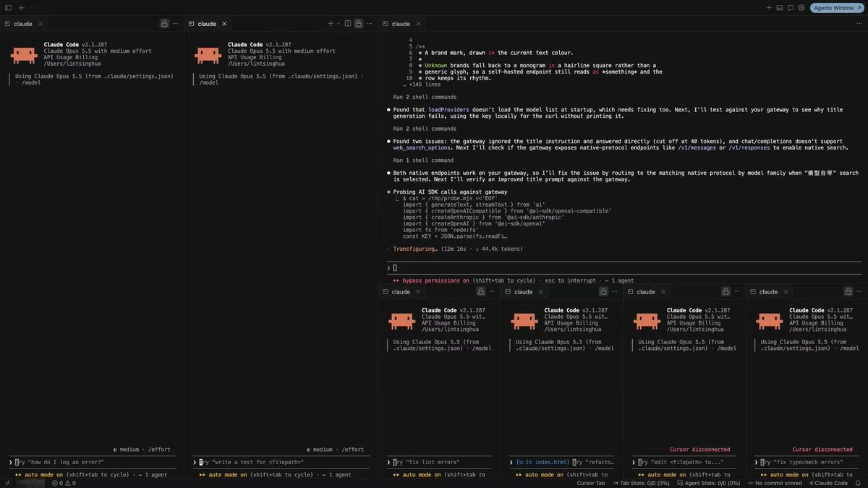
Task: Click the "how do I log an error?" prompt input
Action: point(93,462)
